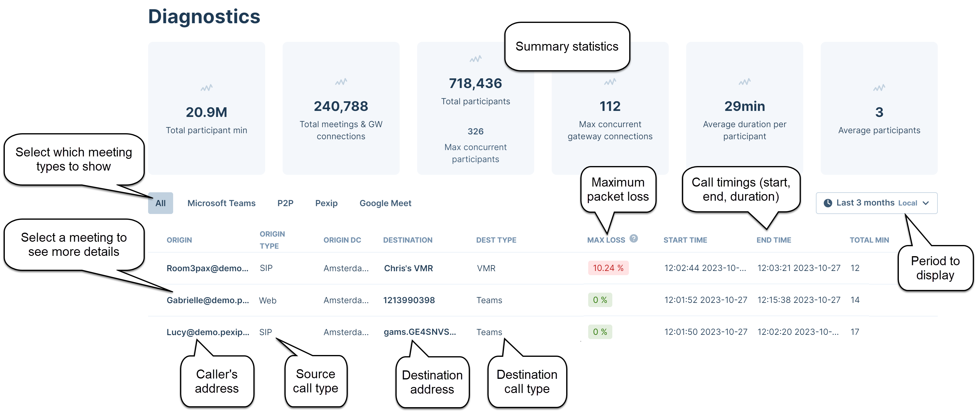Click trend icon above Max concurrent gateway connections

[x=610, y=82]
